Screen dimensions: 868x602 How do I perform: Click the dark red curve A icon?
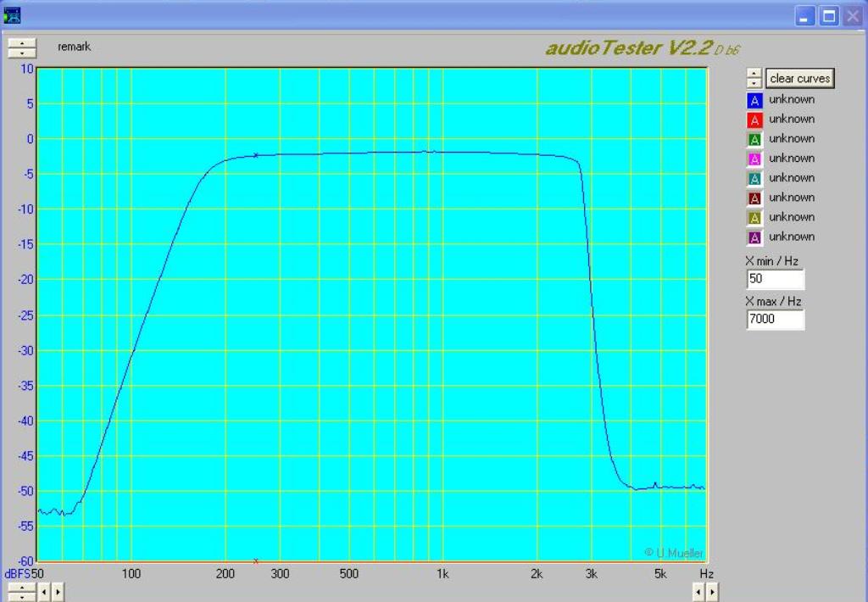click(x=755, y=198)
